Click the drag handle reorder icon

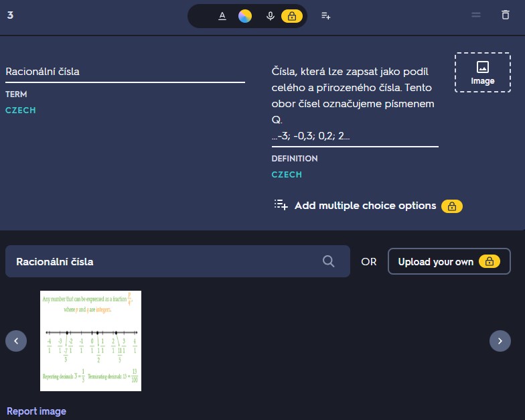click(476, 15)
